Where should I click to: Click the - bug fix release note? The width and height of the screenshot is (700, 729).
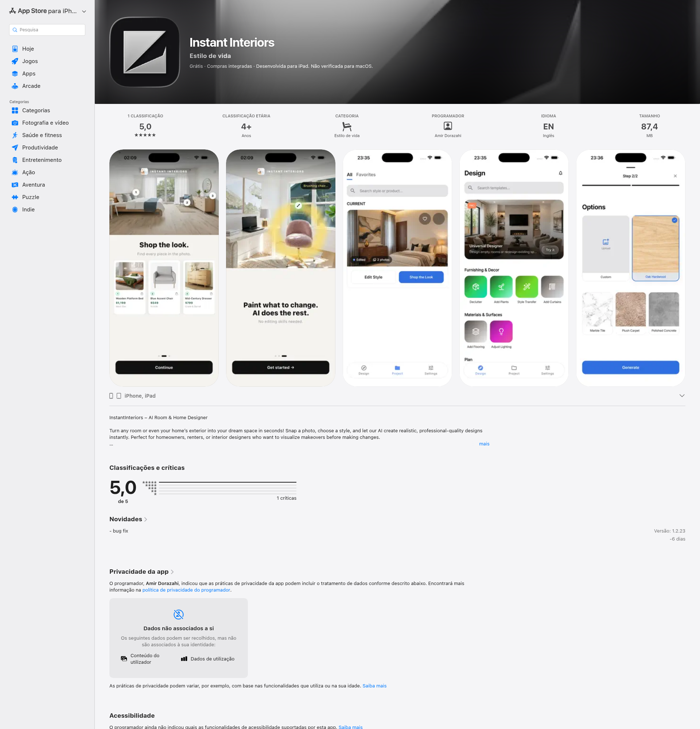[118, 531]
